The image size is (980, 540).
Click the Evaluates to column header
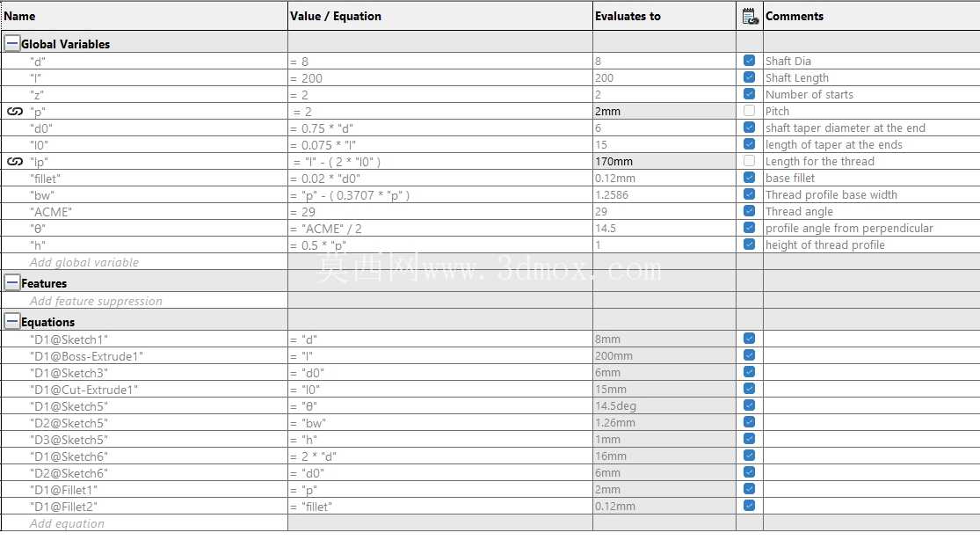[664, 16]
